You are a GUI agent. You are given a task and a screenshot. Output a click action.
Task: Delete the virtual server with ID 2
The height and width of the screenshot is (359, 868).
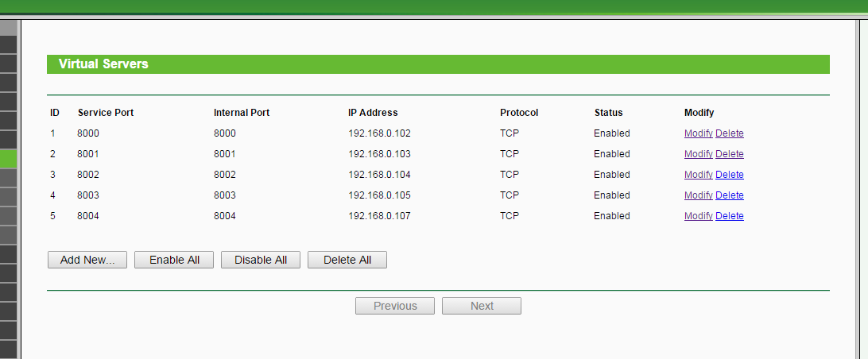coord(729,154)
